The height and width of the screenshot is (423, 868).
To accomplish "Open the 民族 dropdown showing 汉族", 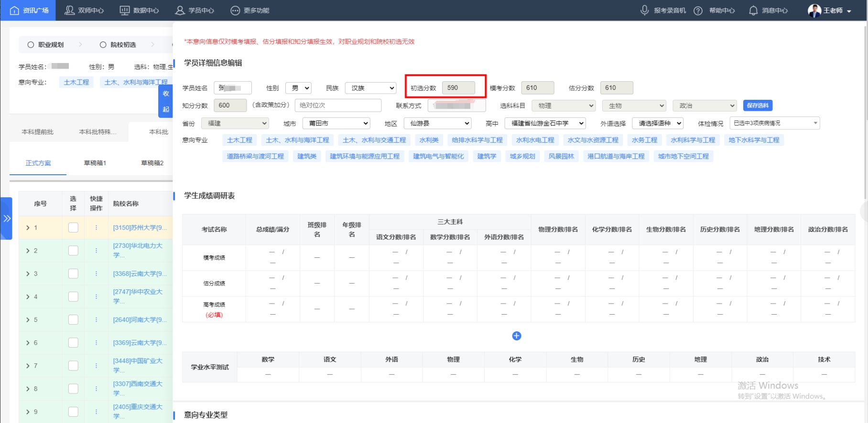I will (370, 88).
